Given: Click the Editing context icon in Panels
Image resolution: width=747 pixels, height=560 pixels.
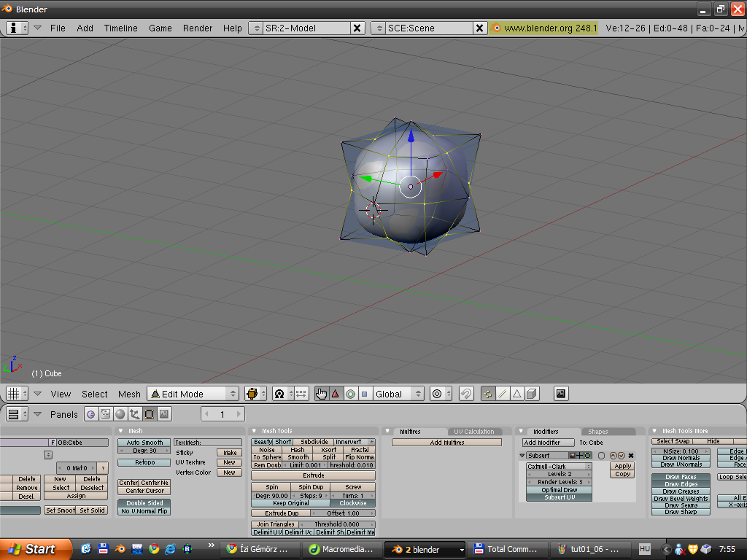Looking at the screenshot, I should click(149, 414).
